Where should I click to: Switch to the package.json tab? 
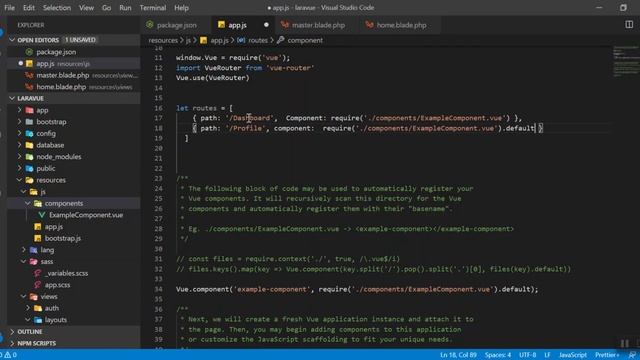(x=176, y=25)
